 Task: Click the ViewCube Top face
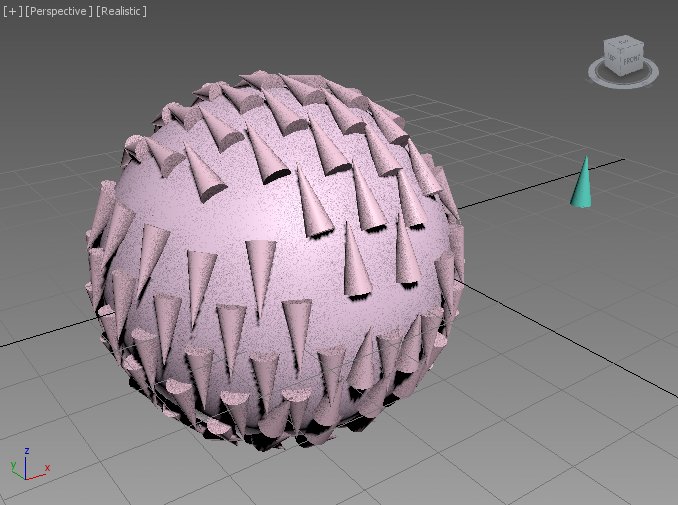[x=623, y=43]
